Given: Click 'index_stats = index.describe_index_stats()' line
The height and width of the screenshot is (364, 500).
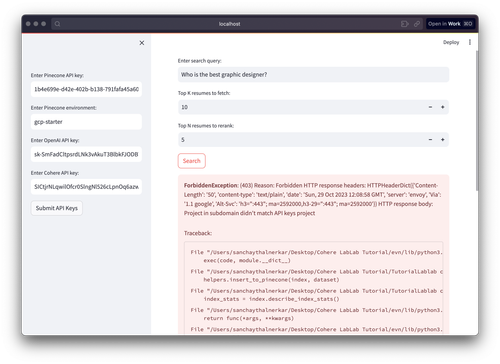Looking at the screenshot, I should (x=271, y=299).
